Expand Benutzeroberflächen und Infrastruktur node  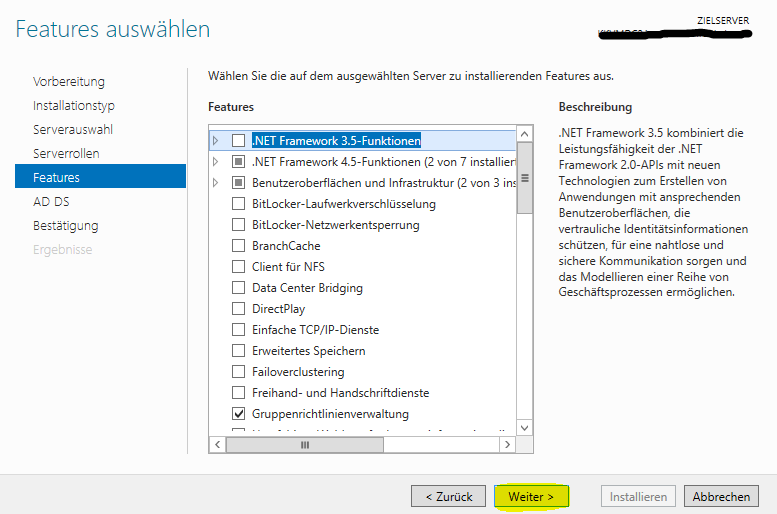216,183
